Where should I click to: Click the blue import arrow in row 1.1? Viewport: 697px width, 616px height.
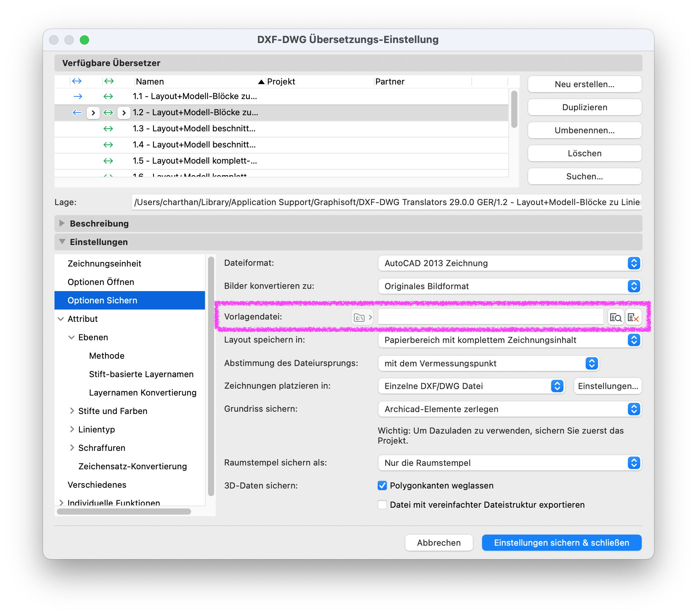78,96
